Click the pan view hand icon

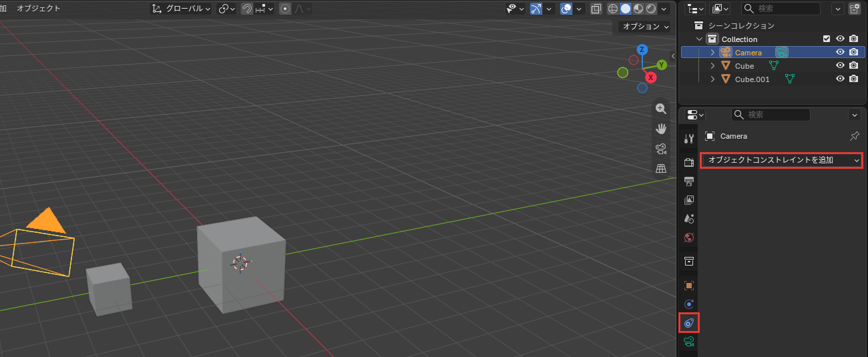(661, 129)
